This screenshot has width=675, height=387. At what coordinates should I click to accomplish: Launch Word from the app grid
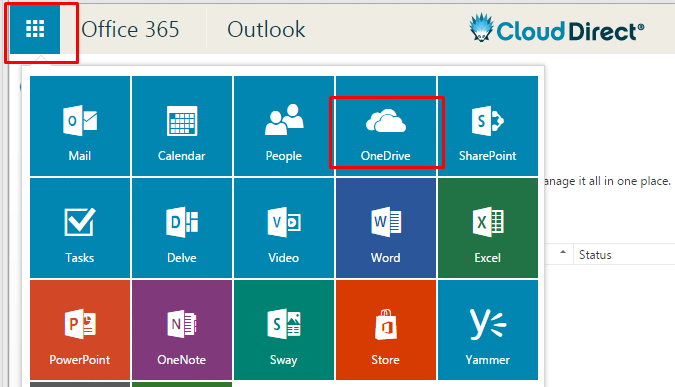[386, 228]
